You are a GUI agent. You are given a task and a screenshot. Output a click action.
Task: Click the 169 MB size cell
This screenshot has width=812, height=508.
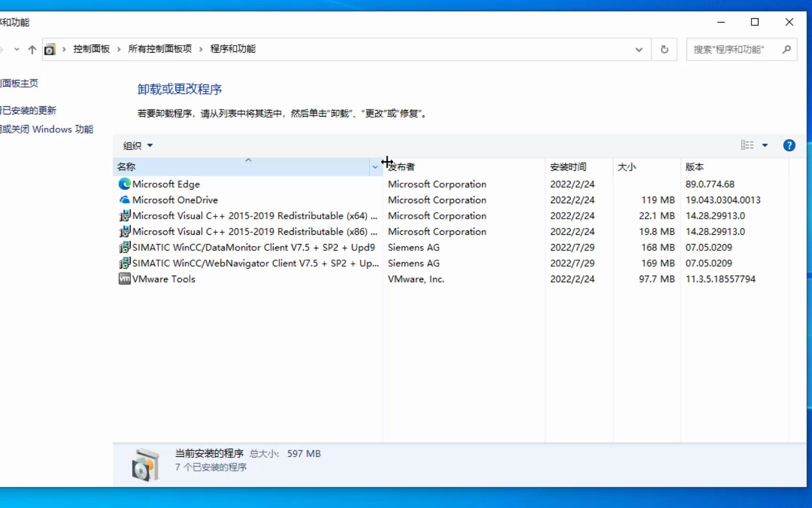click(658, 263)
